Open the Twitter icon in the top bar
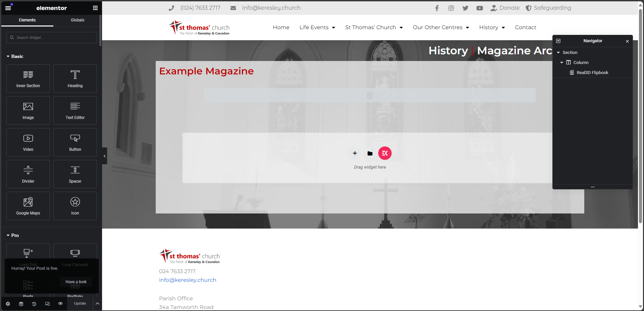Screen dimensions: 644x311 [x=465, y=8]
